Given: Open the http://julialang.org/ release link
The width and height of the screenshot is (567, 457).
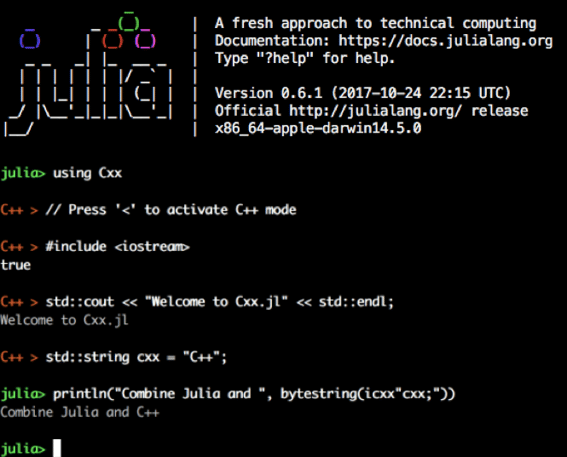Looking at the screenshot, I should point(375,111).
